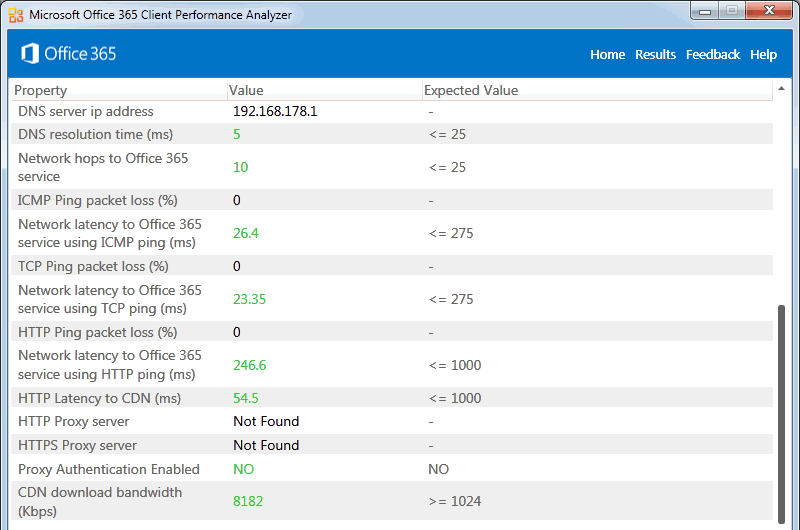Click the 23.35 latency value

tap(249, 299)
